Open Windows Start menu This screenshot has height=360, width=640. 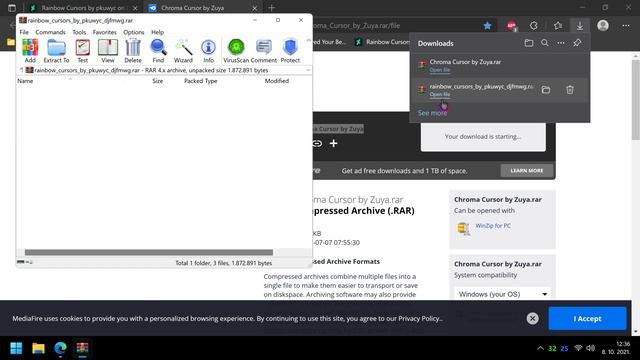[16, 348]
